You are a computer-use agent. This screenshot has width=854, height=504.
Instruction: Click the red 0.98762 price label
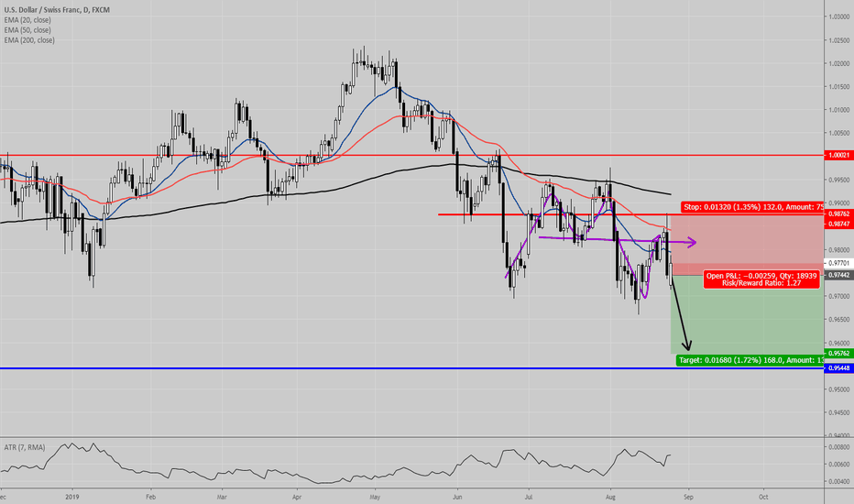pyautogui.click(x=838, y=214)
